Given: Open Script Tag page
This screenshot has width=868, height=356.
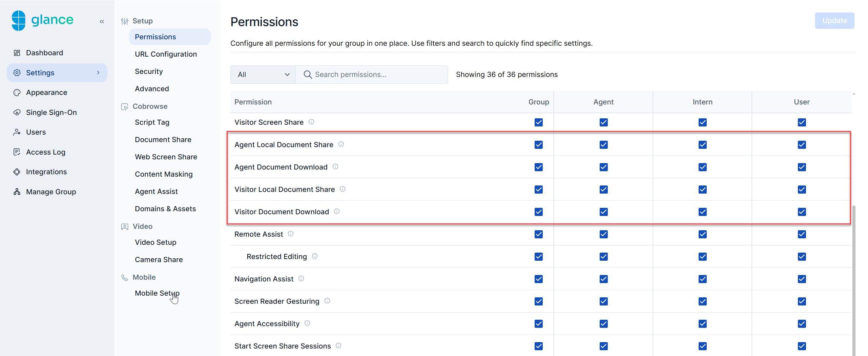Looking at the screenshot, I should [x=152, y=122].
